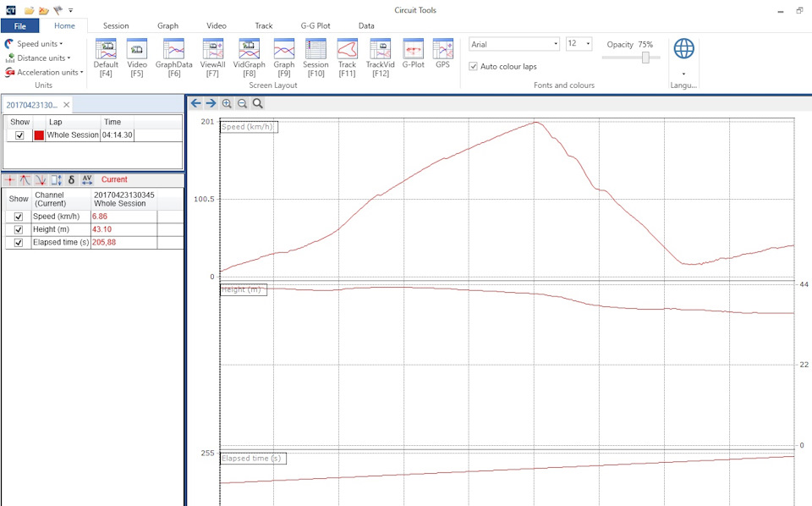This screenshot has height=506, width=812.
Task: Click the 04:14.30 lap time cell
Action: [x=117, y=135]
